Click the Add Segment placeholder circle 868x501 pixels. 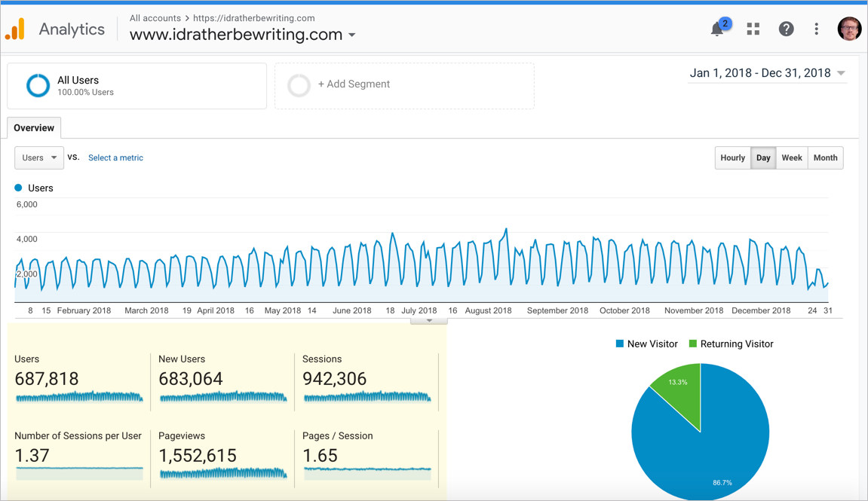(299, 85)
